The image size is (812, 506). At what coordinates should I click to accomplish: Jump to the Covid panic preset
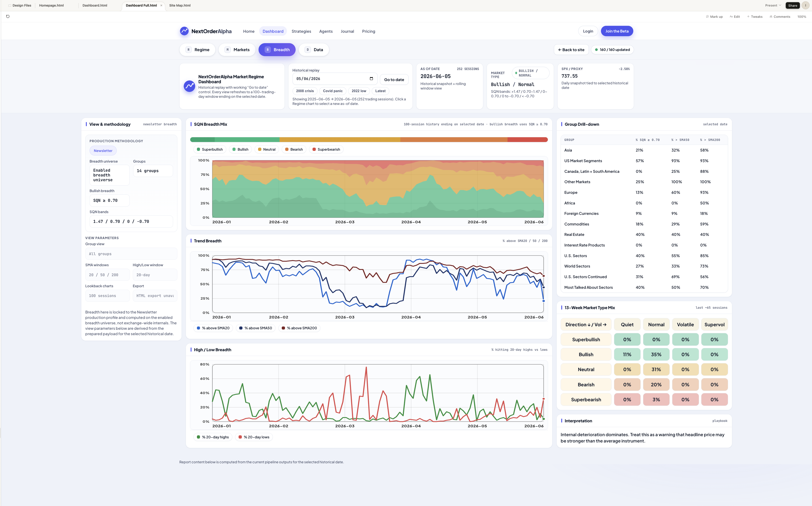pyautogui.click(x=333, y=91)
